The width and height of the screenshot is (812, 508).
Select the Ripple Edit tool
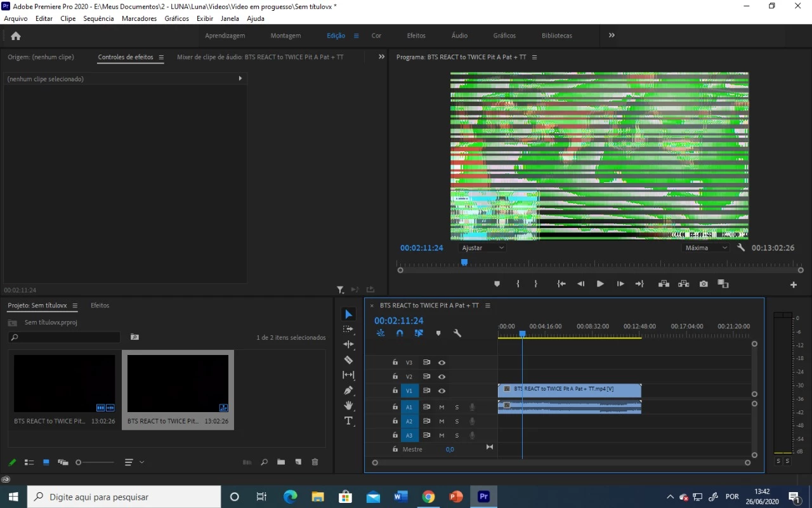tap(348, 344)
